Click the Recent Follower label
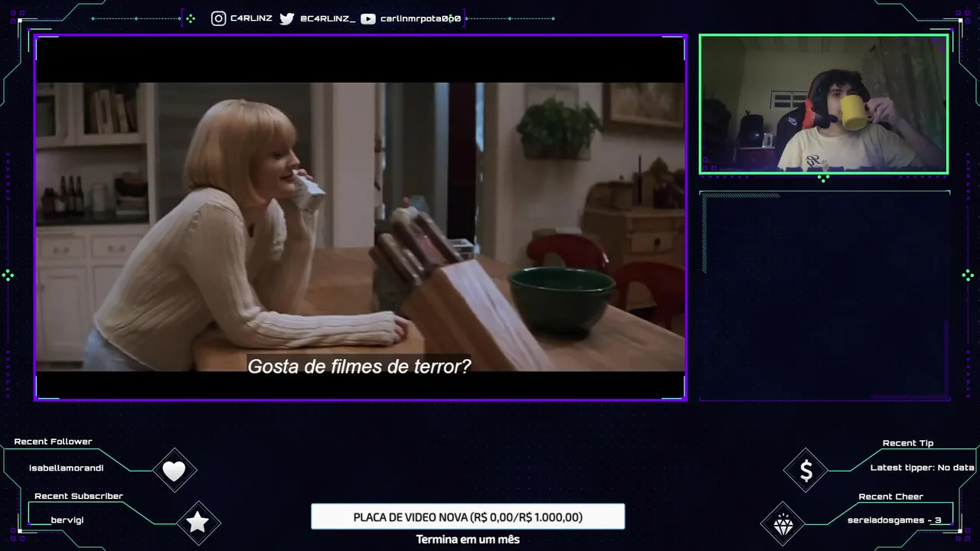The image size is (980, 551). pyautogui.click(x=53, y=442)
